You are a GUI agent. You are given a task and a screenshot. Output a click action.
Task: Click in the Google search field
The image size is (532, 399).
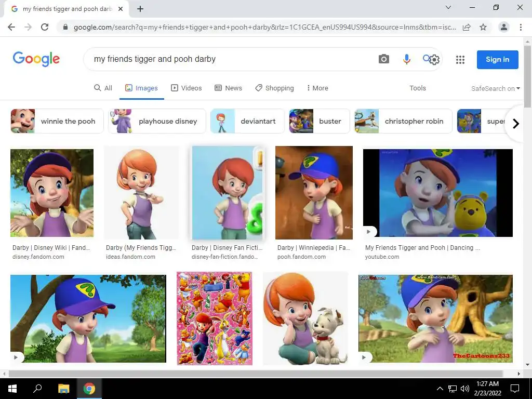click(231, 59)
